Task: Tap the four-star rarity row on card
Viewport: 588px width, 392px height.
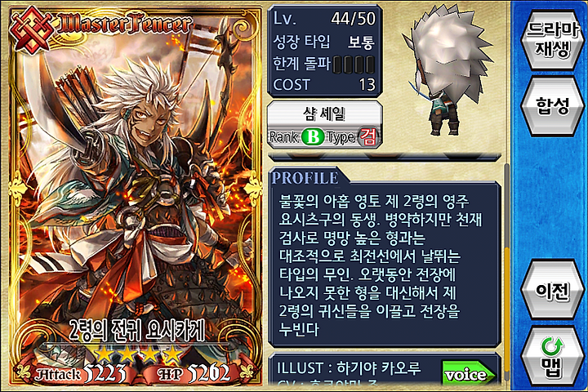Action: click(137, 354)
